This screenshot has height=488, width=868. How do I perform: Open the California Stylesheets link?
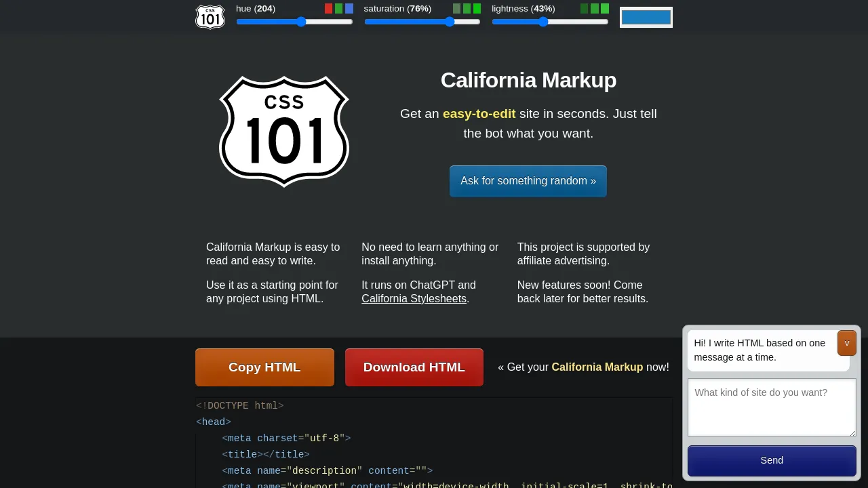(414, 299)
